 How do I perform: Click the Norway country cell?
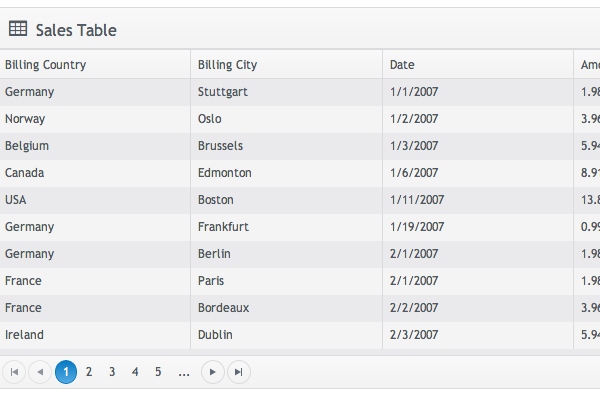[x=25, y=119]
